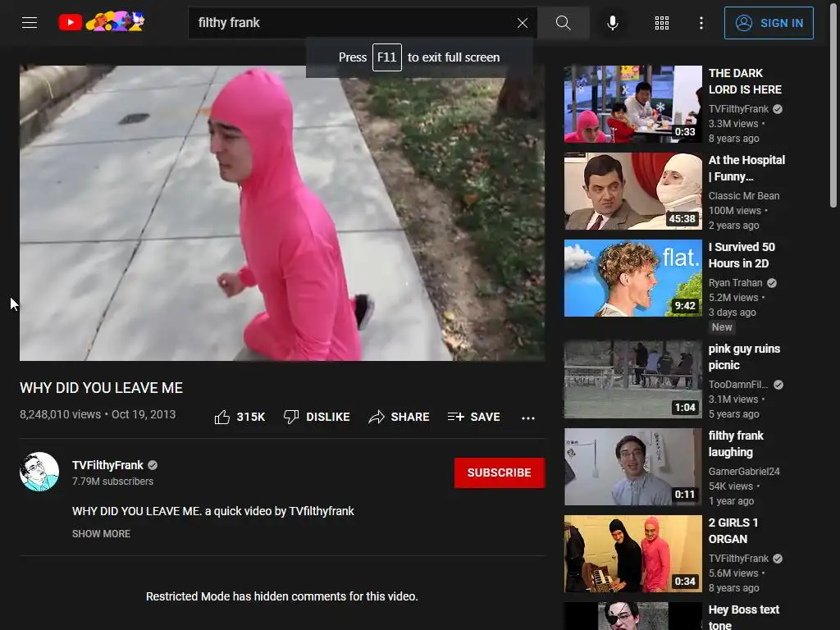
Task: Select GamerGabriel24 channel name
Action: 743,472
